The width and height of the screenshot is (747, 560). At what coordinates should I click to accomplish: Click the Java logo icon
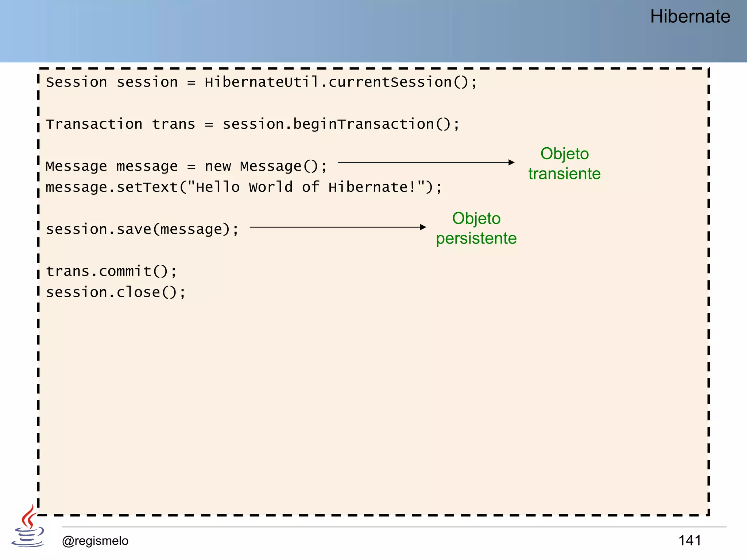coord(28,526)
